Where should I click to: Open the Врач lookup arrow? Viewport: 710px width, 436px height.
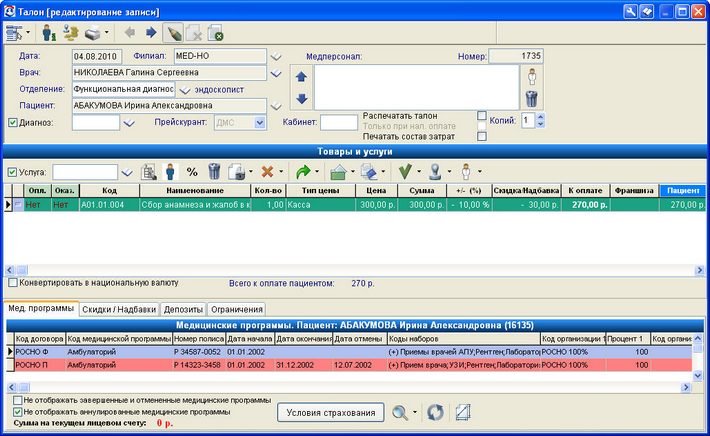(276, 73)
